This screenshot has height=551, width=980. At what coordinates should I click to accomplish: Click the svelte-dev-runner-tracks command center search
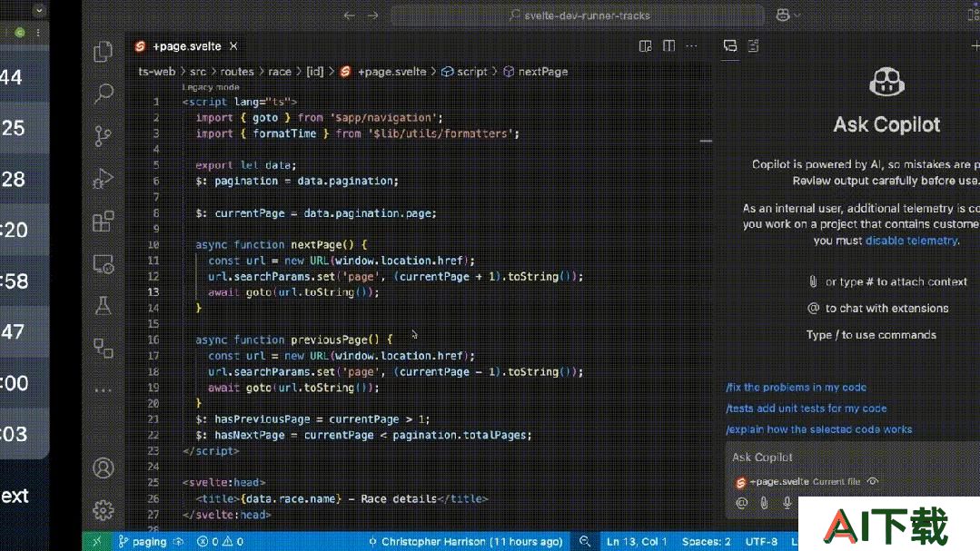pyautogui.click(x=579, y=15)
